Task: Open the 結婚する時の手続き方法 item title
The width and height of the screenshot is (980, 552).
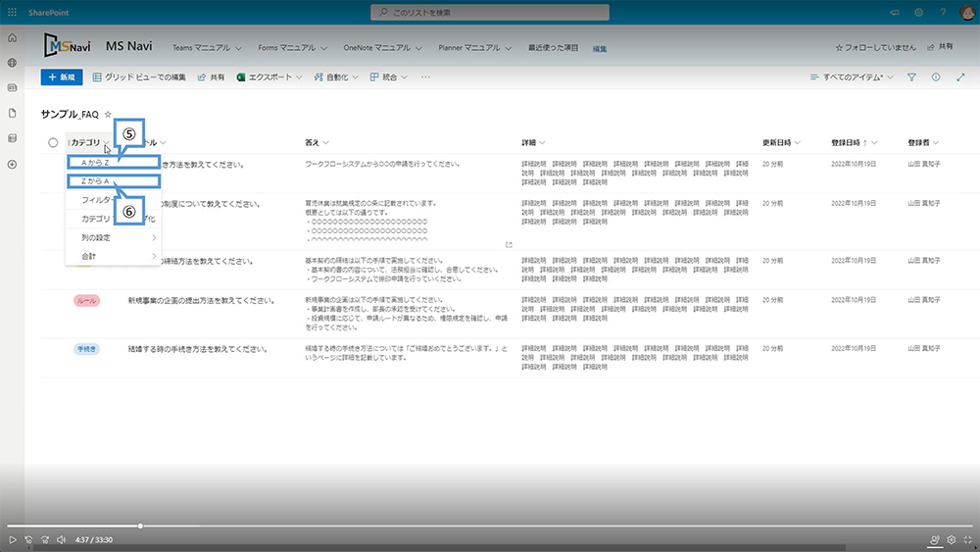Action: 198,349
